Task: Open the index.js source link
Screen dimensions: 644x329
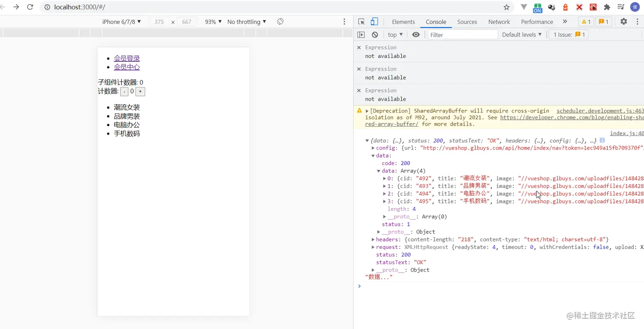Action: pos(627,133)
